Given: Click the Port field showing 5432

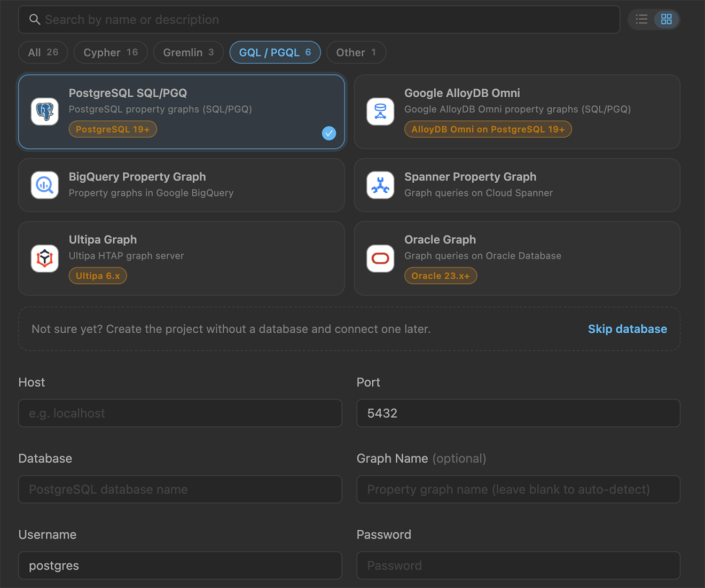Looking at the screenshot, I should (x=518, y=413).
